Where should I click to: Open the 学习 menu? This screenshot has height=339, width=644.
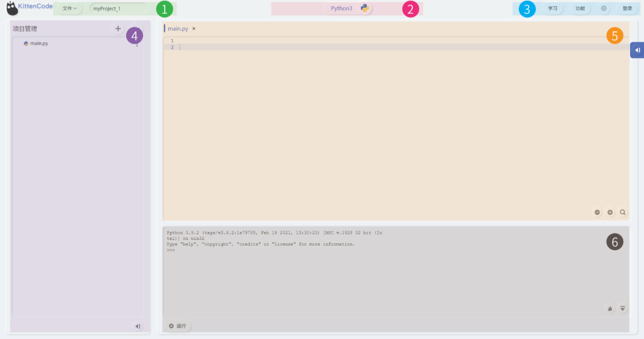[552, 8]
